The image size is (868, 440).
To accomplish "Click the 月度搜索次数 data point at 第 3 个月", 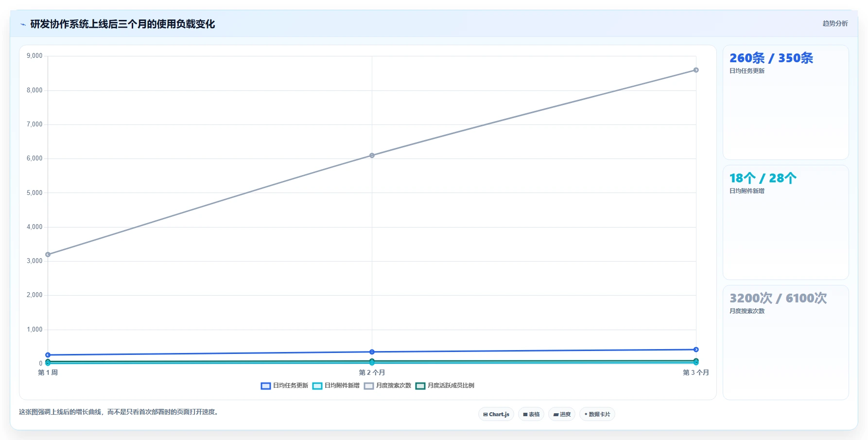I will pyautogui.click(x=696, y=70).
